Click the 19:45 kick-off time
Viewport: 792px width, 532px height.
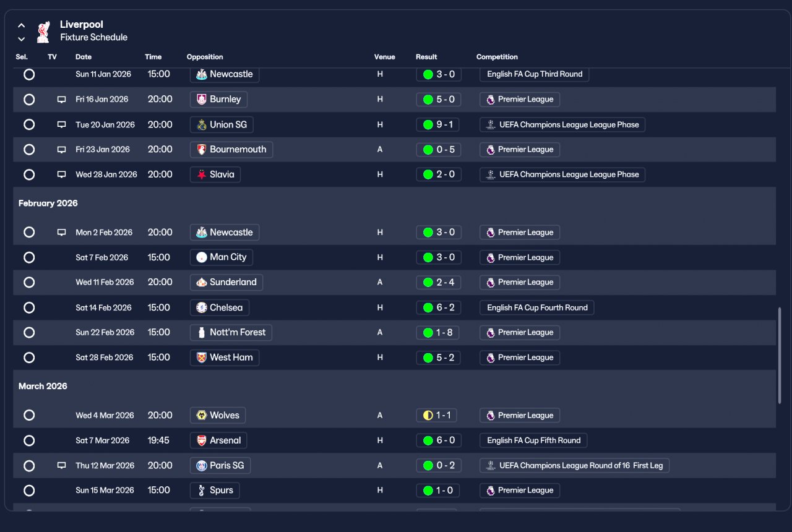coord(158,440)
